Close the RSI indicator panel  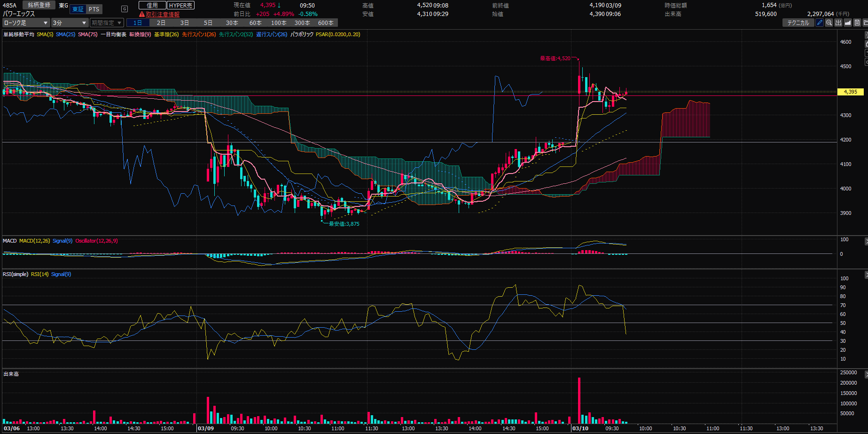coord(866,275)
